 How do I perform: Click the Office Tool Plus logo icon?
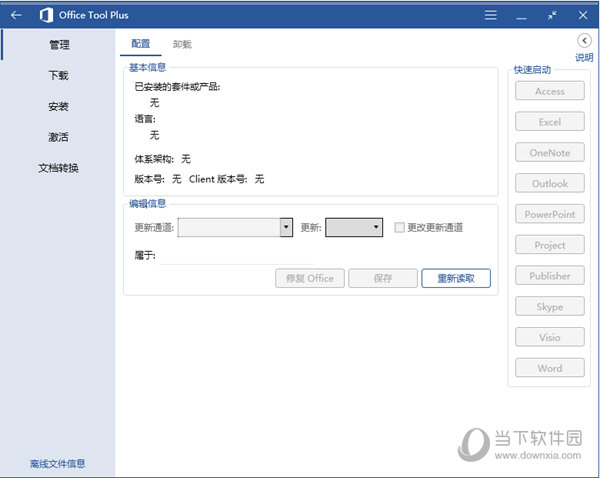[x=46, y=15]
